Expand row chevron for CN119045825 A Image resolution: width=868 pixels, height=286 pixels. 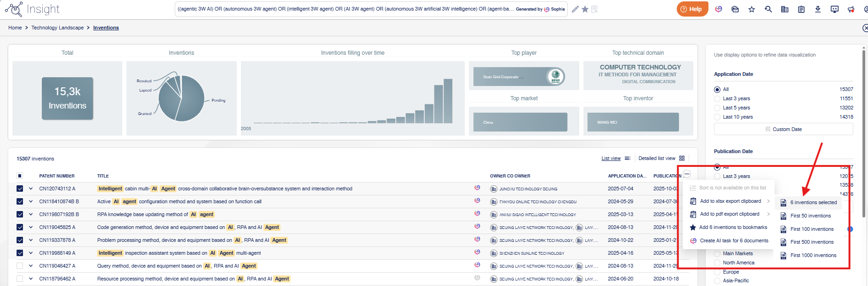coord(31,227)
